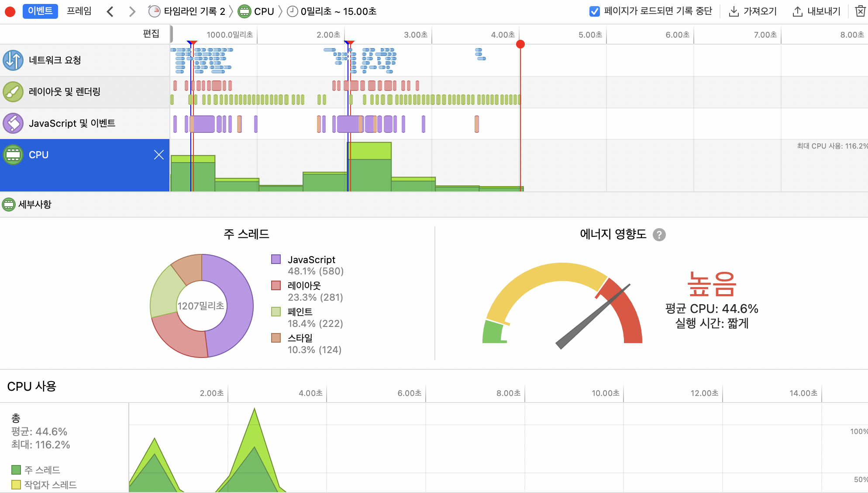The height and width of the screenshot is (493, 868).
Task: Click the 에너지 영향도 help question icon
Action: (x=659, y=235)
